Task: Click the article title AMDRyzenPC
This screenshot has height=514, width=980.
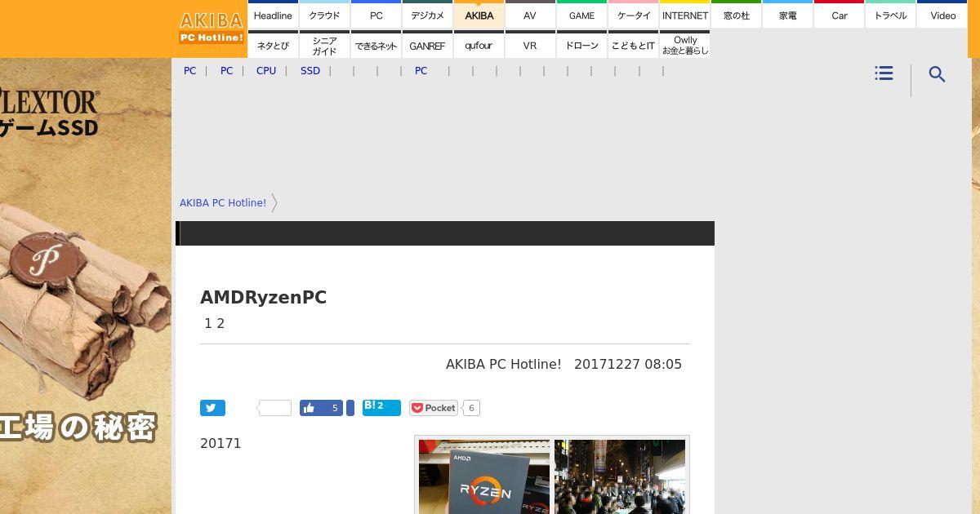Action: [x=263, y=298]
